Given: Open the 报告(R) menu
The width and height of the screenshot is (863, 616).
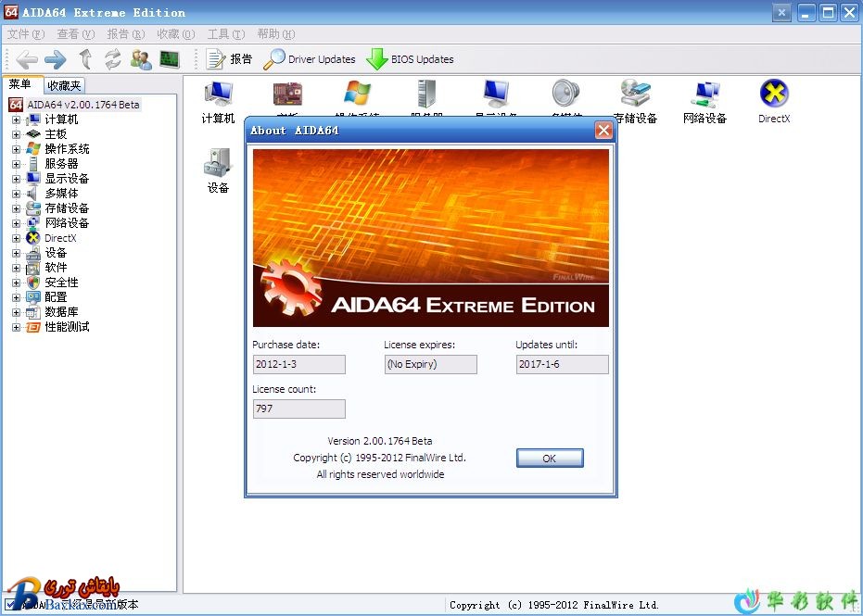Looking at the screenshot, I should 125,34.
